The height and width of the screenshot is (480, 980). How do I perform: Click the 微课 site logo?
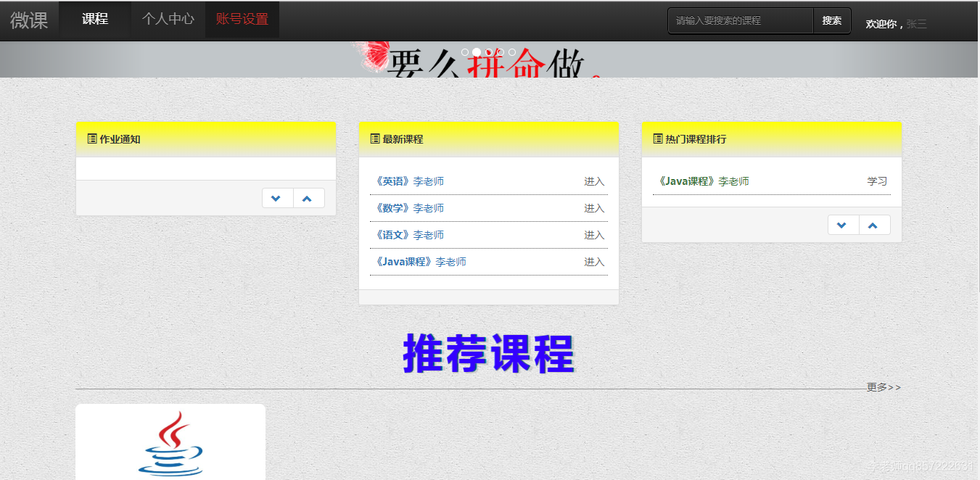coord(29,20)
